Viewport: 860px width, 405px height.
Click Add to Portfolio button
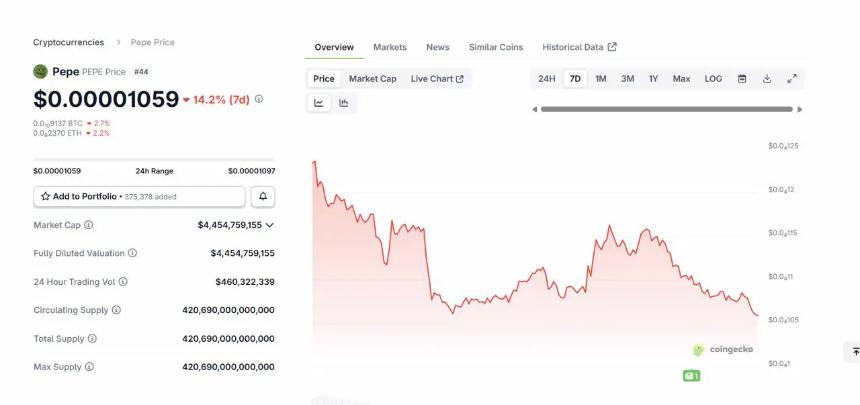click(x=139, y=196)
